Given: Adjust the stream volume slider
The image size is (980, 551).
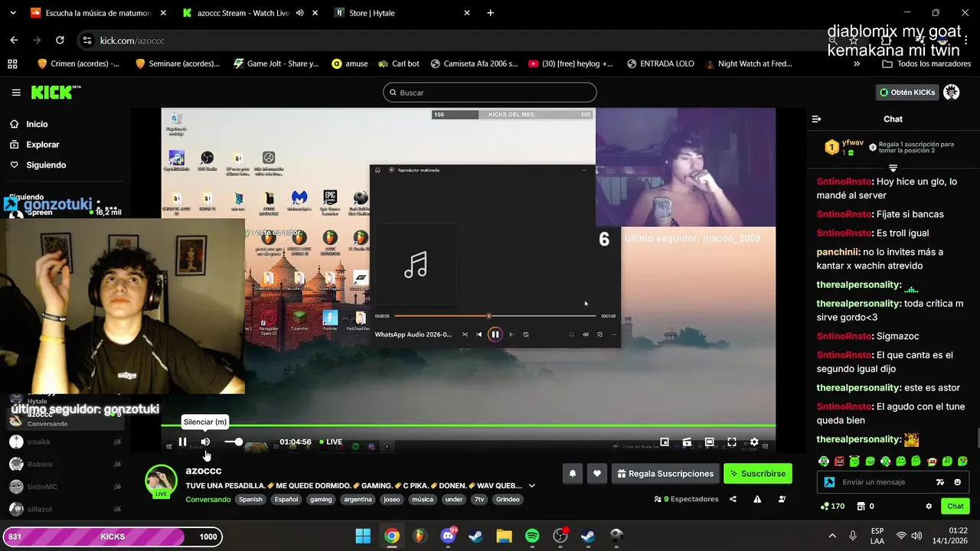Looking at the screenshot, I should tap(234, 442).
